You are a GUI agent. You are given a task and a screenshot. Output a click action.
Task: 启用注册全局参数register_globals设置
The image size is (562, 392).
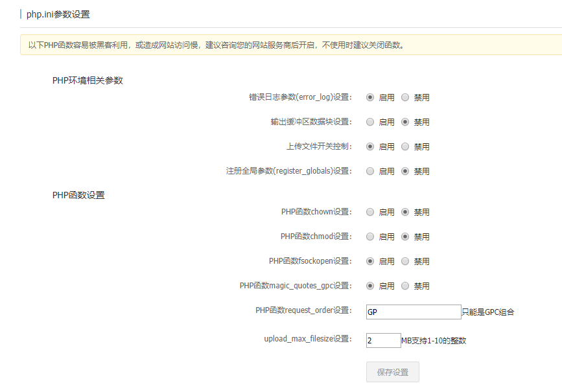click(370, 171)
